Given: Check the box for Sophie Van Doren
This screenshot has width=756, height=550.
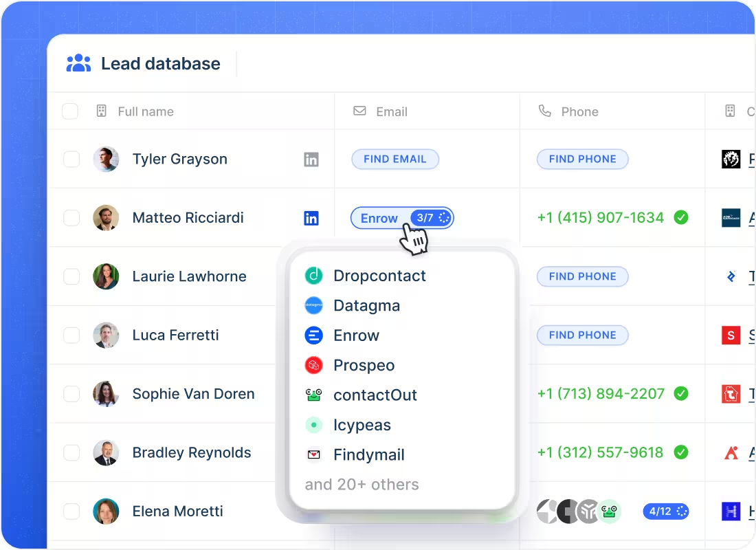Looking at the screenshot, I should tap(71, 394).
